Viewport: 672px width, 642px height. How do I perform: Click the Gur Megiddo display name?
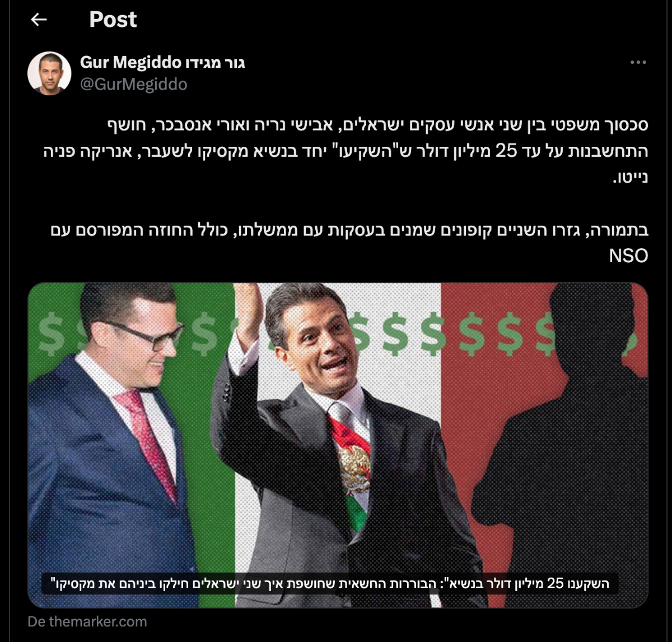[x=130, y=62]
